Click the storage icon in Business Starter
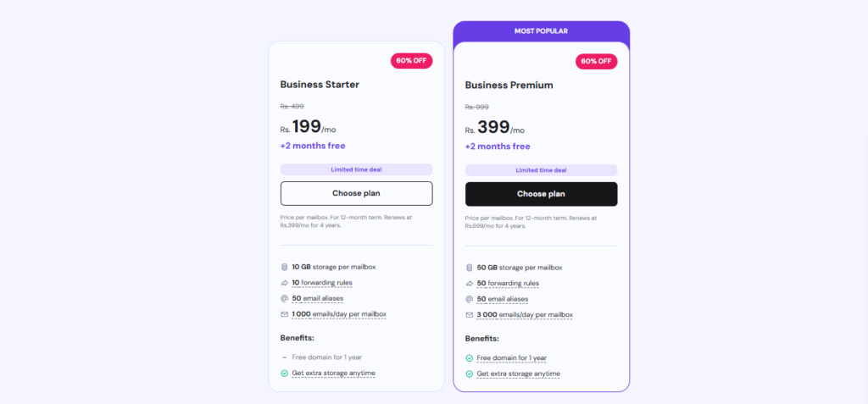Screen dimensions: 868x404 285,267
